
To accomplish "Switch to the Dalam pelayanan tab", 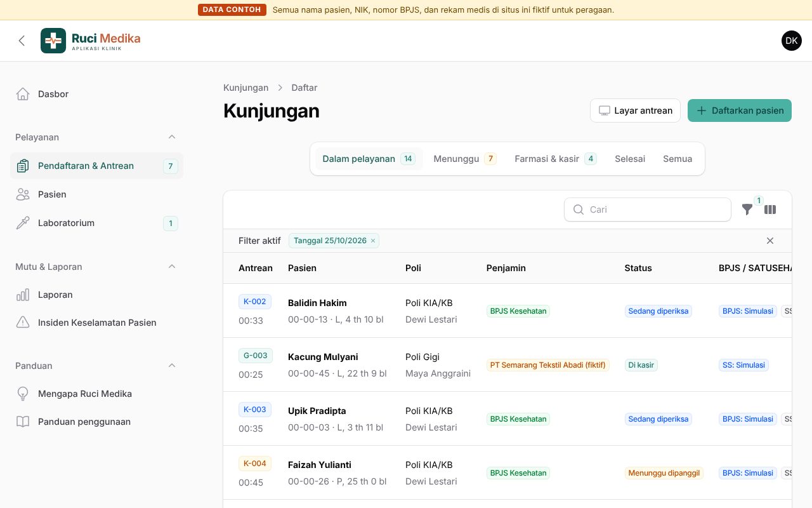I will [x=369, y=159].
